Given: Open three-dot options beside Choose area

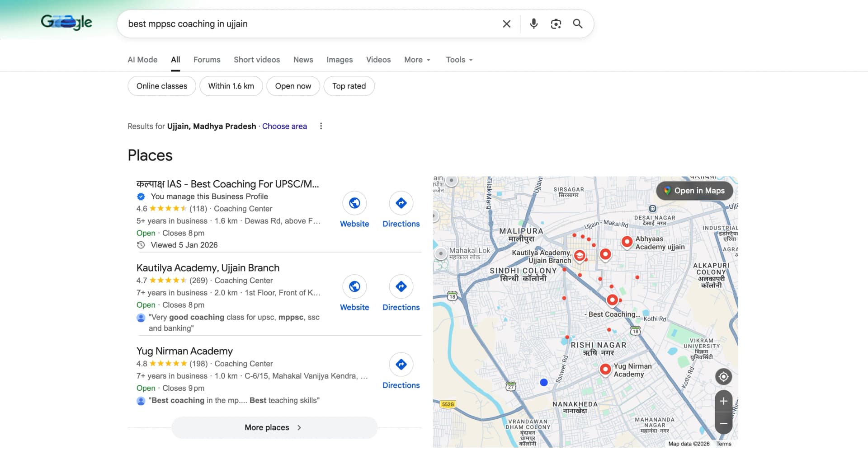Looking at the screenshot, I should click(321, 126).
